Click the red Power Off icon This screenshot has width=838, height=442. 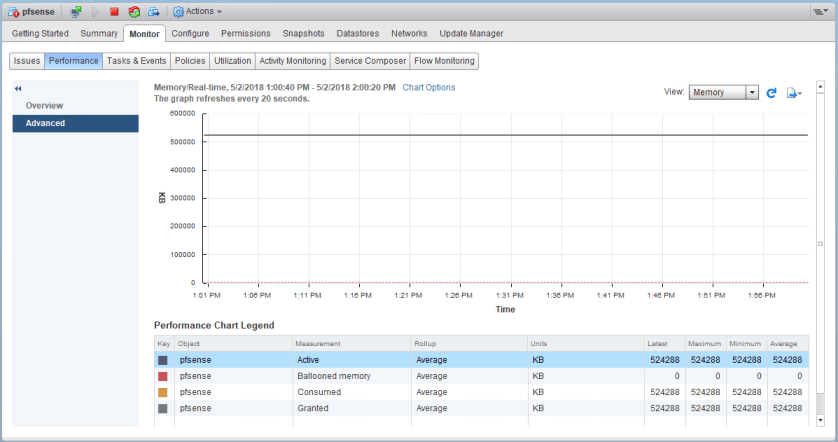(x=114, y=12)
